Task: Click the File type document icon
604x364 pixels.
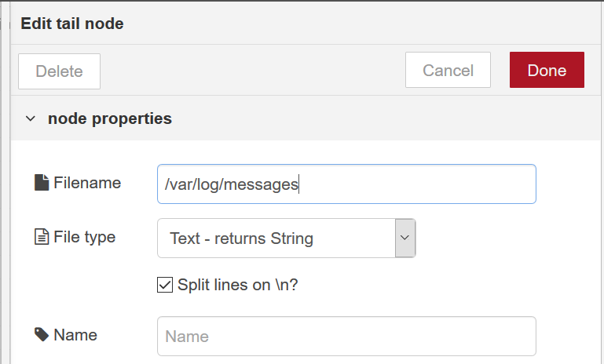Action: click(42, 237)
